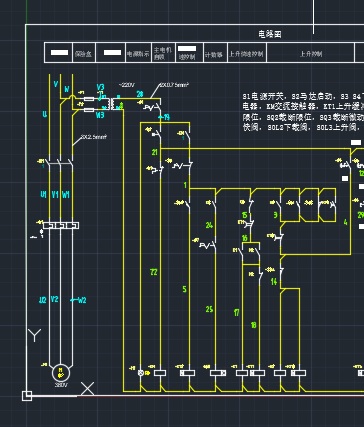
Task: Click the 电源指示 header cell
Action: coord(138,53)
